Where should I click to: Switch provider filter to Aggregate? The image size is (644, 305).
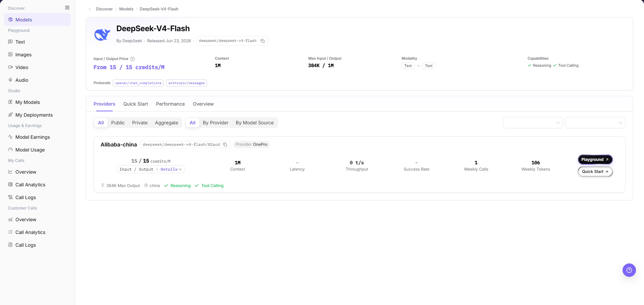click(x=166, y=123)
